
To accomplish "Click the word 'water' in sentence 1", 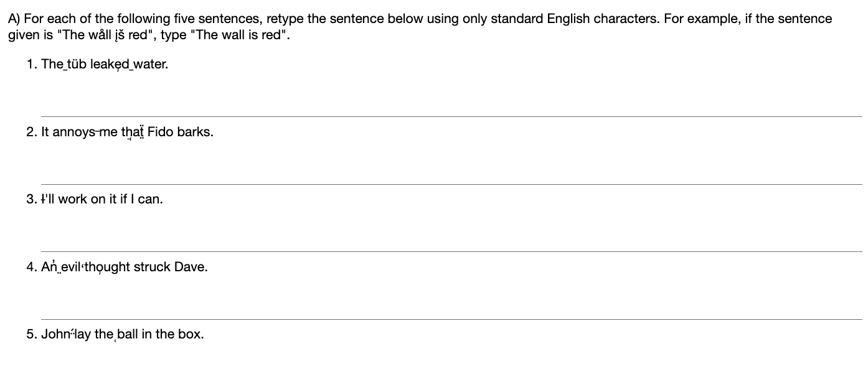I will pyautogui.click(x=150, y=65).
